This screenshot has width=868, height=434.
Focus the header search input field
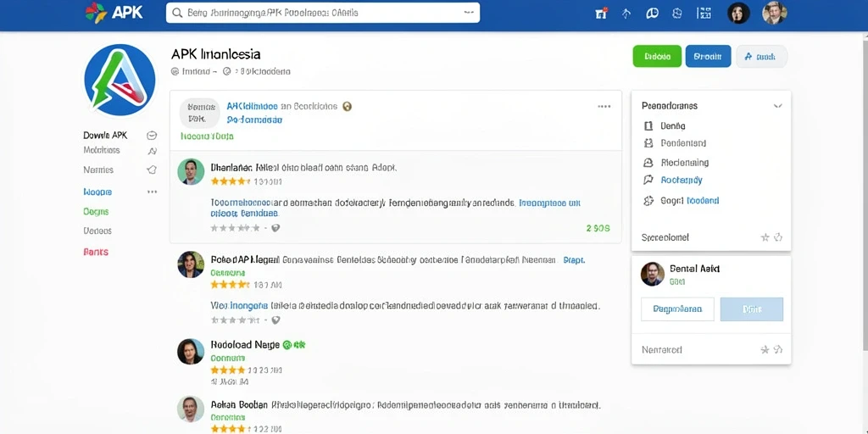323,13
